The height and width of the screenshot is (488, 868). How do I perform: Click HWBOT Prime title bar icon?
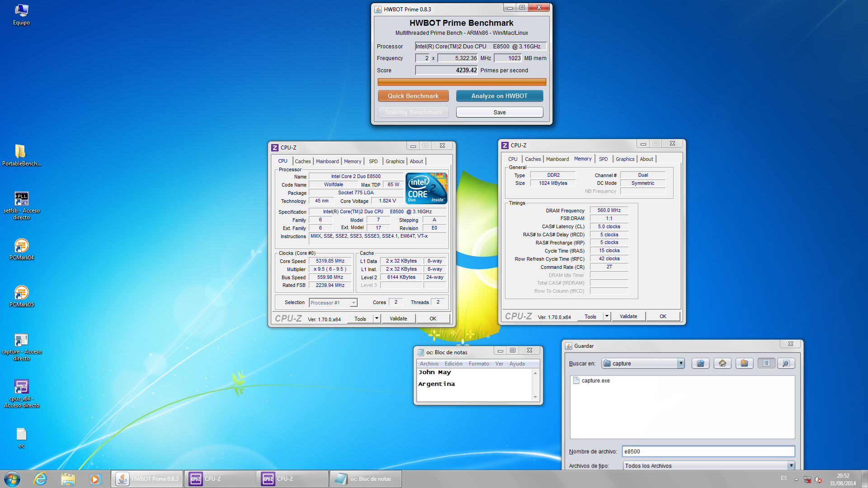click(x=378, y=9)
